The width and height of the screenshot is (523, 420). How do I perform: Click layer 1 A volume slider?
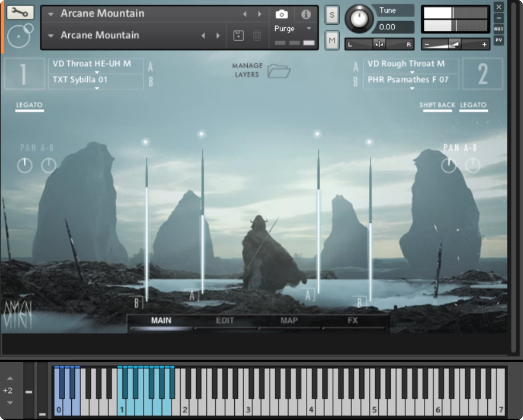[x=203, y=222]
